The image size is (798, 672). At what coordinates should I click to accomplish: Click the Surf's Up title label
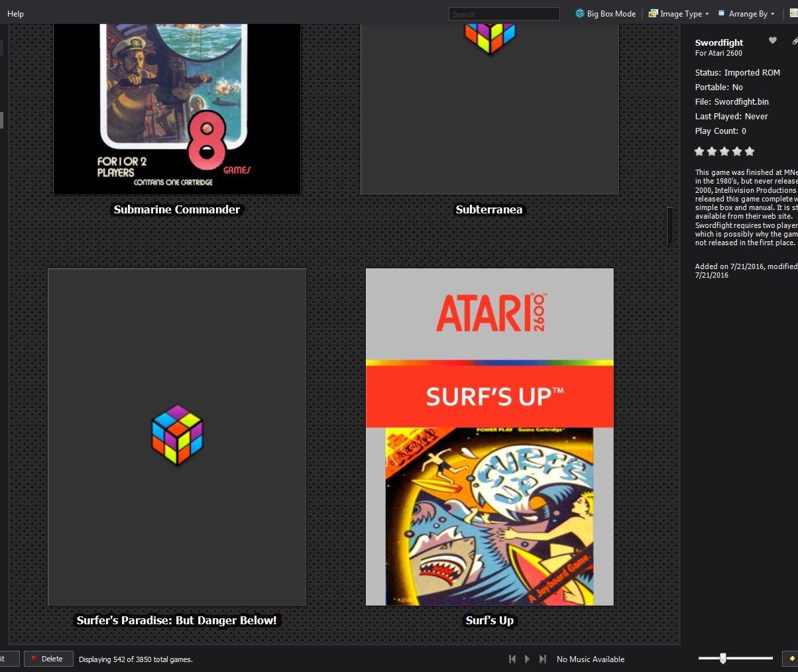pos(490,621)
